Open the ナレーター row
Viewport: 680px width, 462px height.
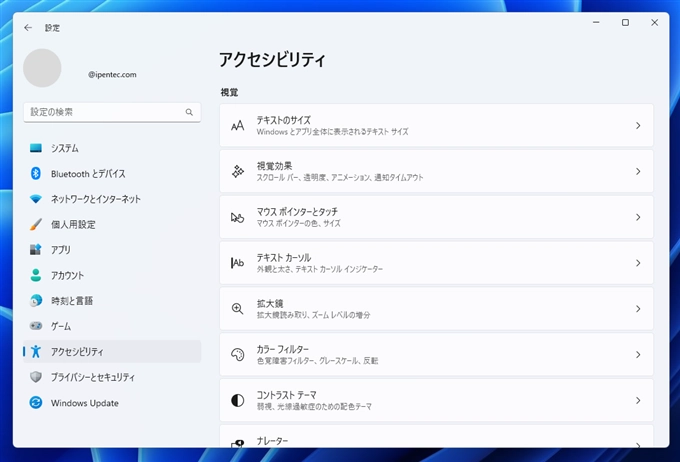click(436, 436)
